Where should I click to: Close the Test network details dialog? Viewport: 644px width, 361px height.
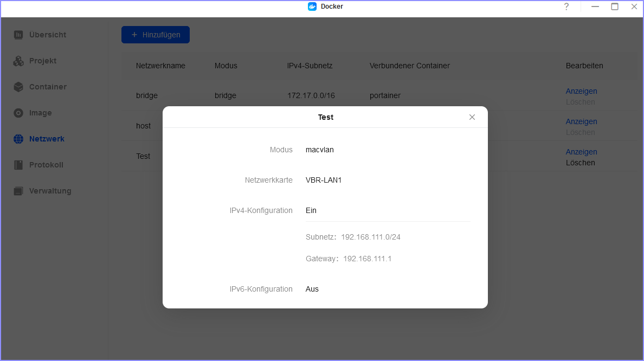point(472,117)
